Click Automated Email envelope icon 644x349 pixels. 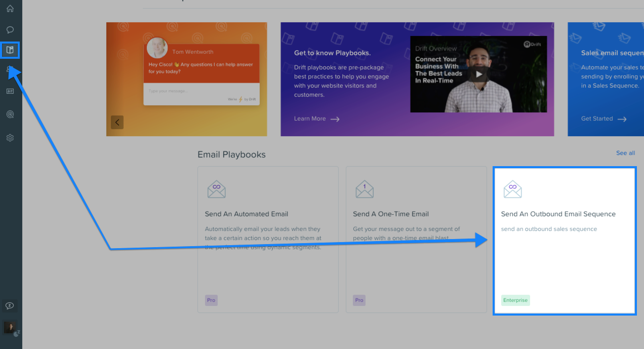pyautogui.click(x=216, y=189)
